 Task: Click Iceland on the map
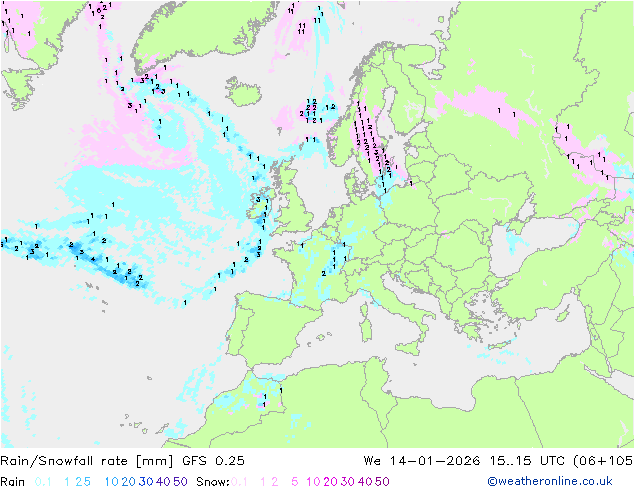243,91
